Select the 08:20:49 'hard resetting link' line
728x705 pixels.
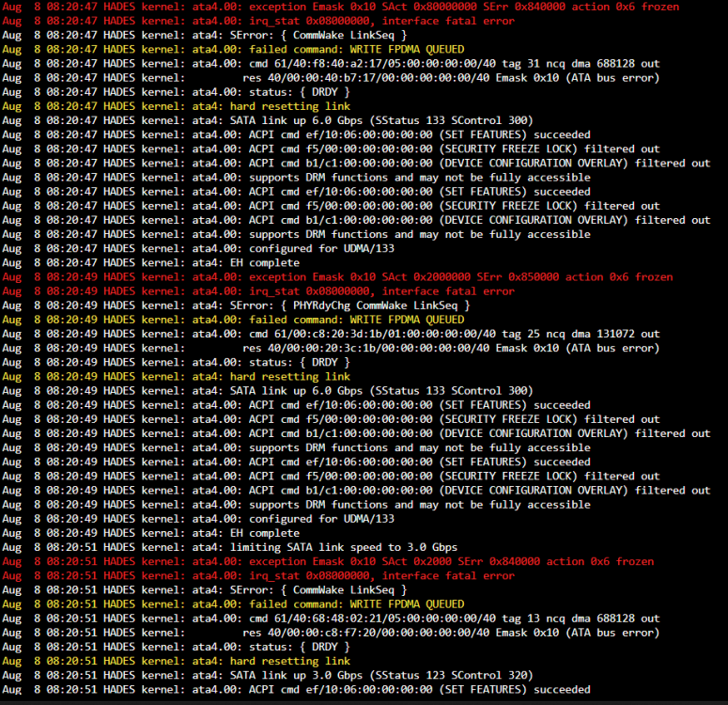pyautogui.click(x=176, y=376)
